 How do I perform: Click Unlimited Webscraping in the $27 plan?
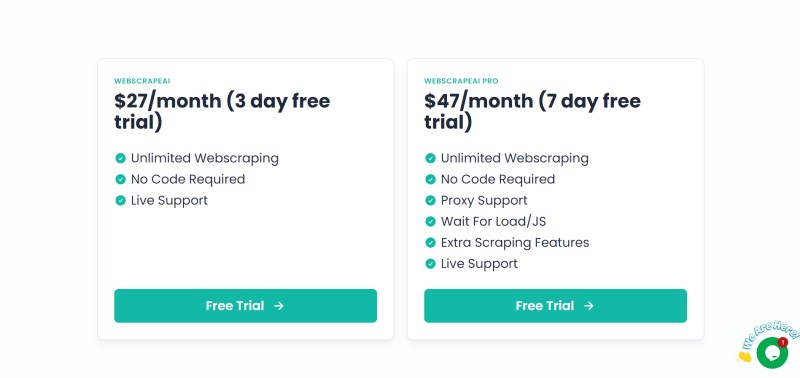(205, 158)
